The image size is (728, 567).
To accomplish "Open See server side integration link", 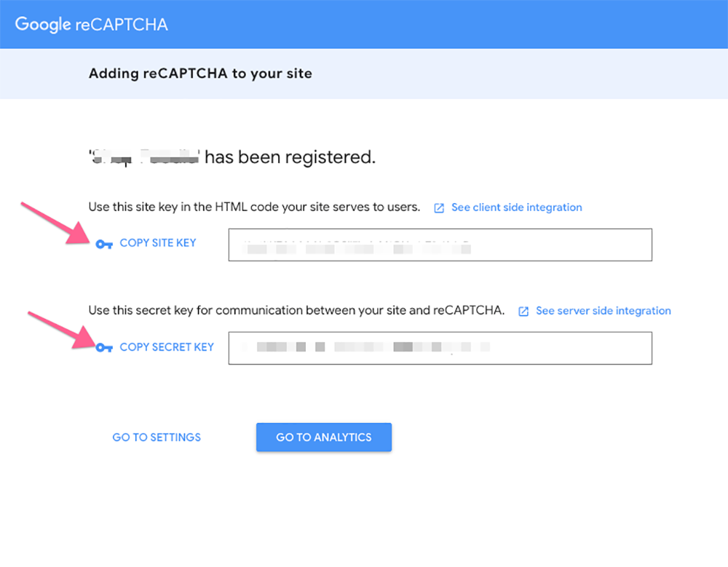I will coord(603,311).
